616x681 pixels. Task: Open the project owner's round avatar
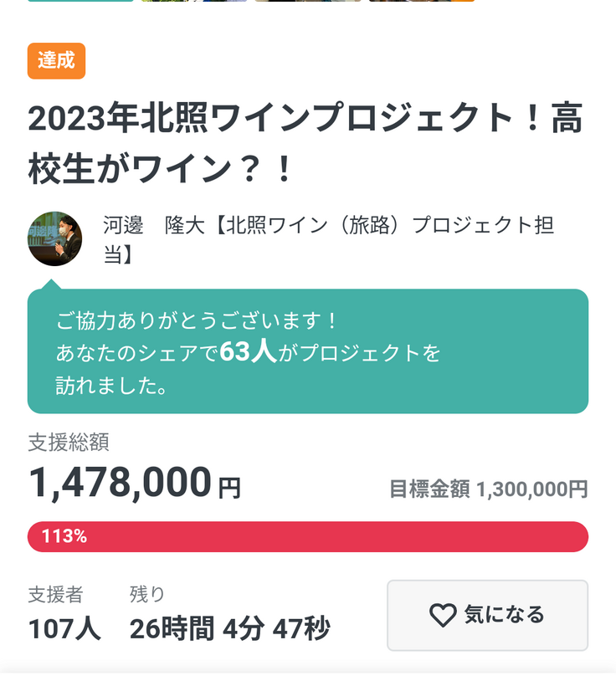pyautogui.click(x=55, y=238)
